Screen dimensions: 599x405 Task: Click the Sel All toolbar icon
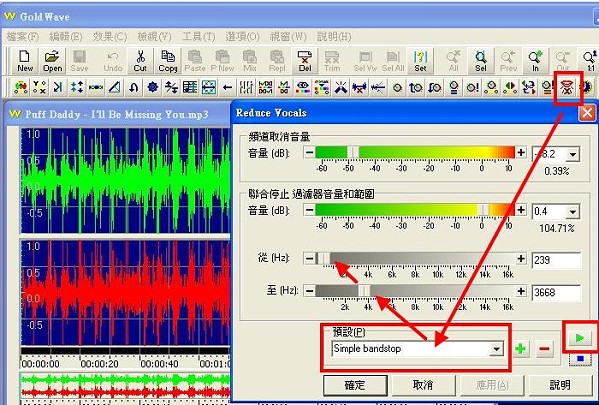pos(393,61)
